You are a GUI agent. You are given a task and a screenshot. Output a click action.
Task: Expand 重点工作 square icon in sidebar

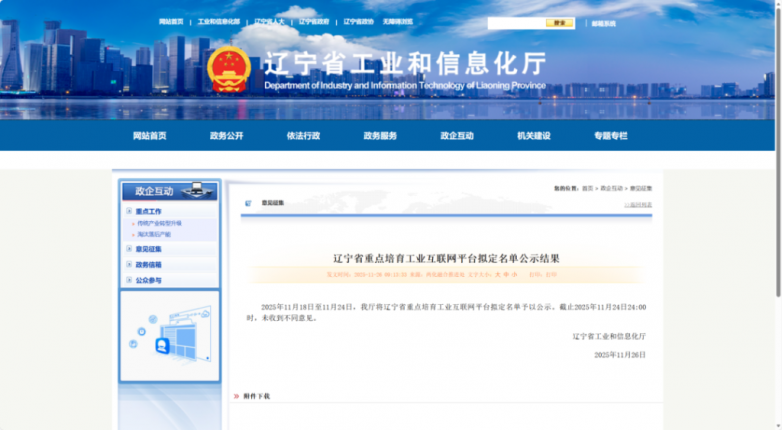pos(129,212)
